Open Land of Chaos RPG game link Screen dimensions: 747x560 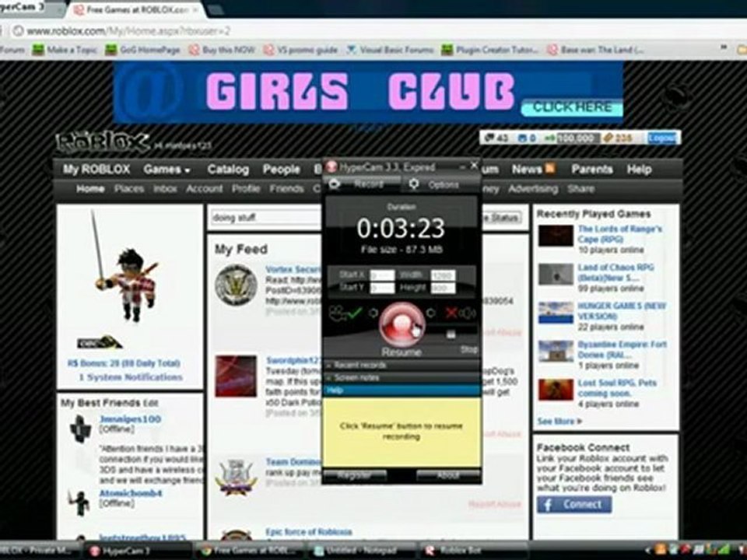coord(615,272)
